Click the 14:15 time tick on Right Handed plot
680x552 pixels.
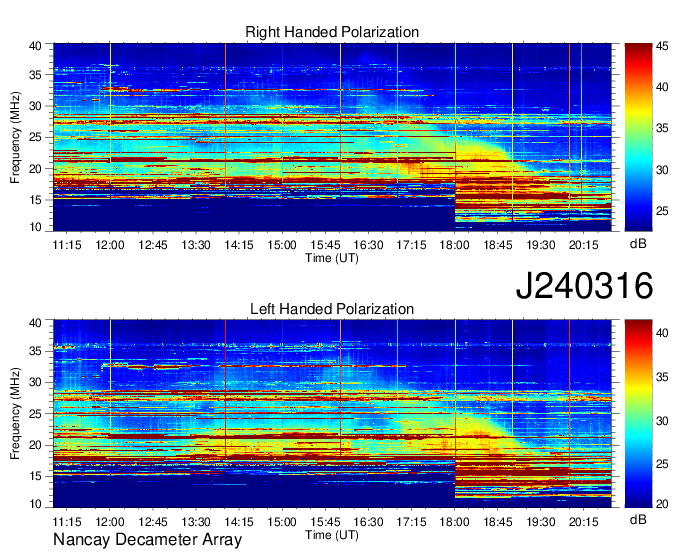click(239, 245)
